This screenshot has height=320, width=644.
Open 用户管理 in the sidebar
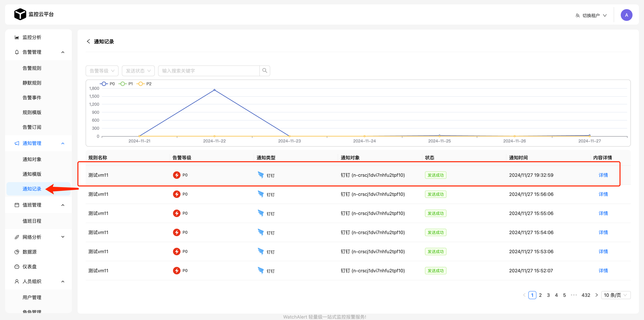32,298
